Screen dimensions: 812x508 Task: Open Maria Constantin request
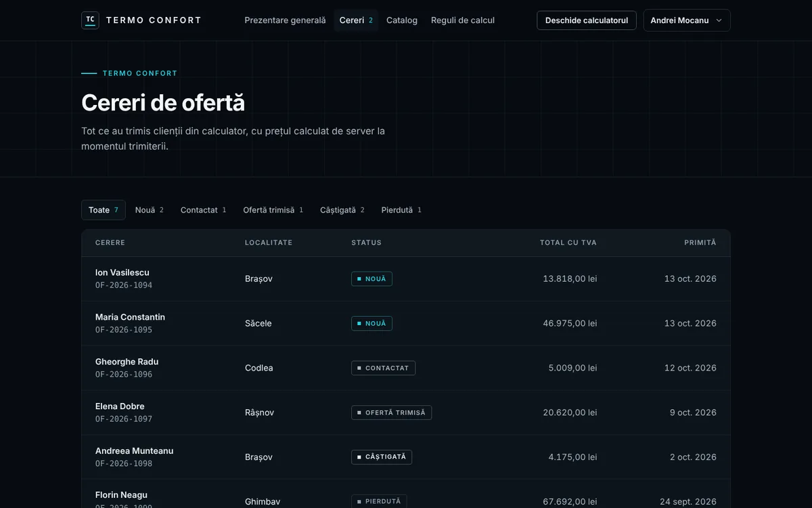click(x=406, y=323)
